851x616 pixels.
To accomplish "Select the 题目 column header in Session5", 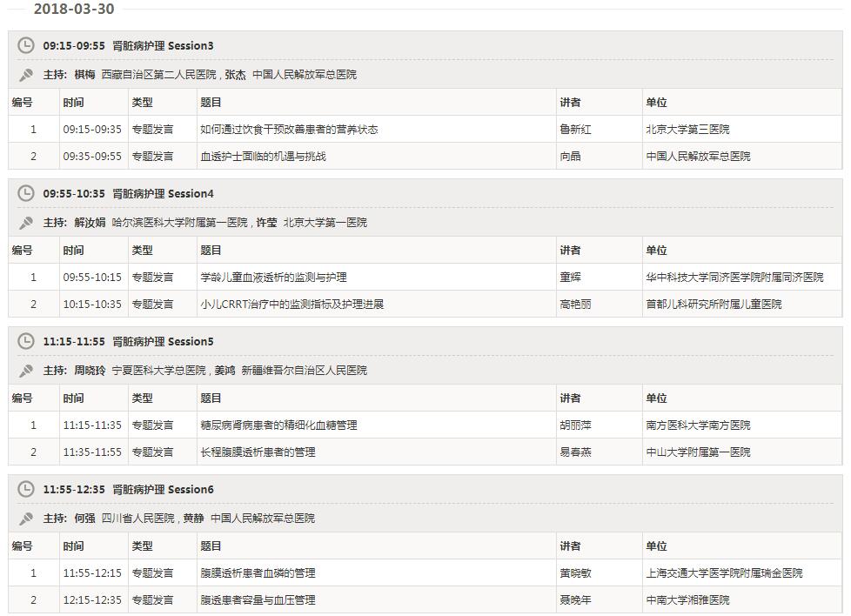I will (x=211, y=398).
